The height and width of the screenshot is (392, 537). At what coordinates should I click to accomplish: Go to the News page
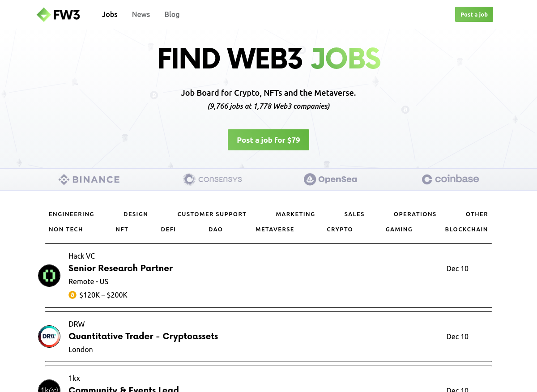click(141, 14)
